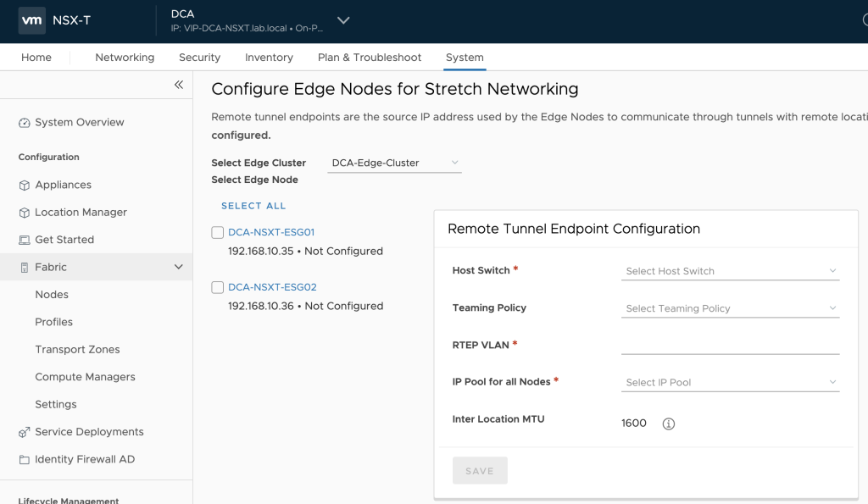Screen dimensions: 868x504
Task: Click the Location Manager cube icon
Action: click(x=25, y=213)
